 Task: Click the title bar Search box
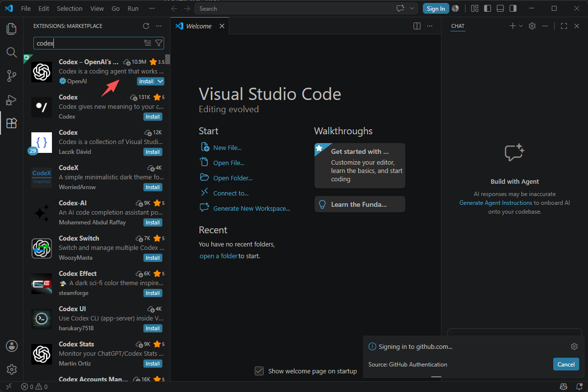pos(294,8)
